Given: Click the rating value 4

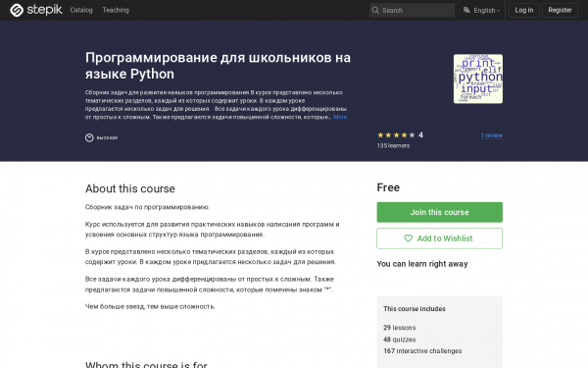Looking at the screenshot, I should click(x=420, y=135).
